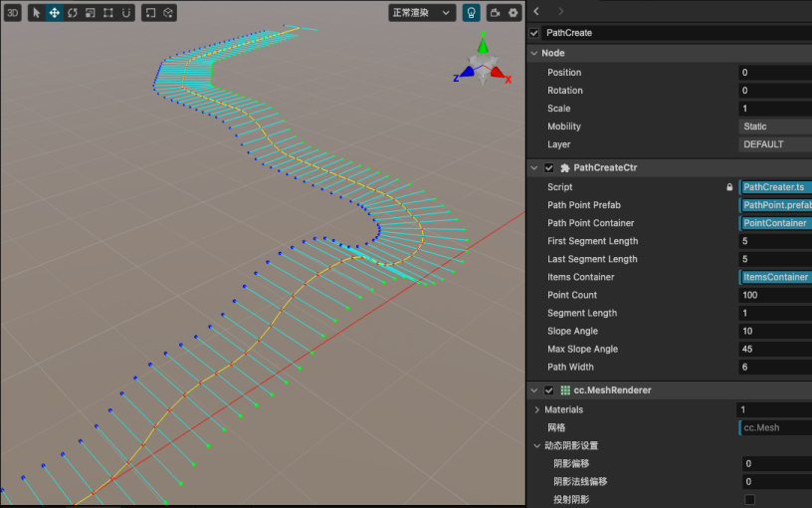Select the move gizmo tool

coord(55,13)
